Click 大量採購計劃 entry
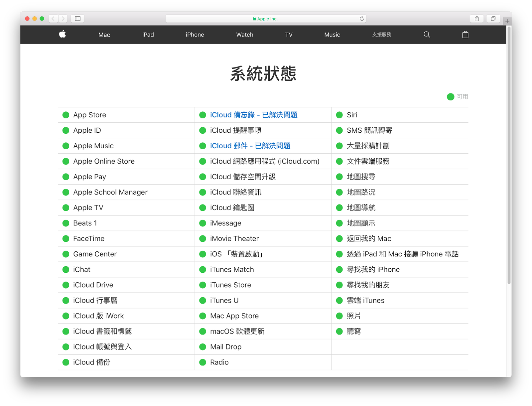The height and width of the screenshot is (406, 532). 368,146
